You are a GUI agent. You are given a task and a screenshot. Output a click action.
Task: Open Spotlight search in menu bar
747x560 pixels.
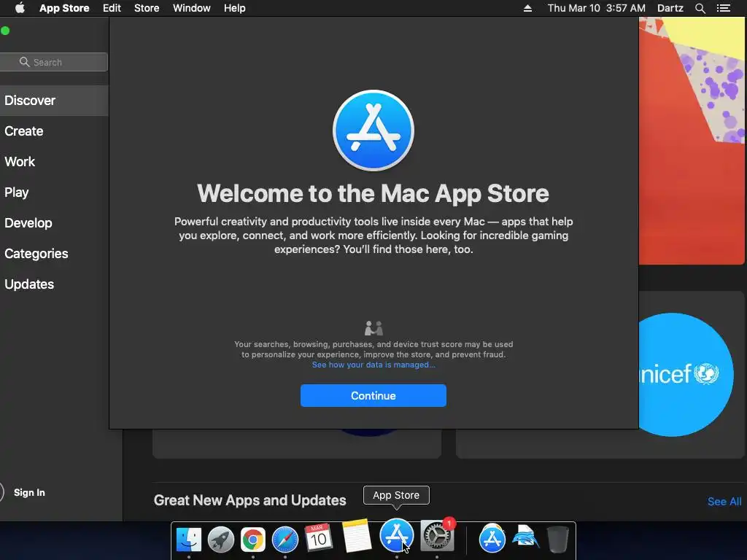point(700,8)
